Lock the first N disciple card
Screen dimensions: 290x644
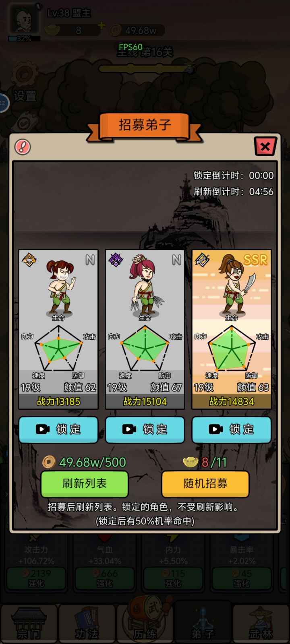coord(58,429)
